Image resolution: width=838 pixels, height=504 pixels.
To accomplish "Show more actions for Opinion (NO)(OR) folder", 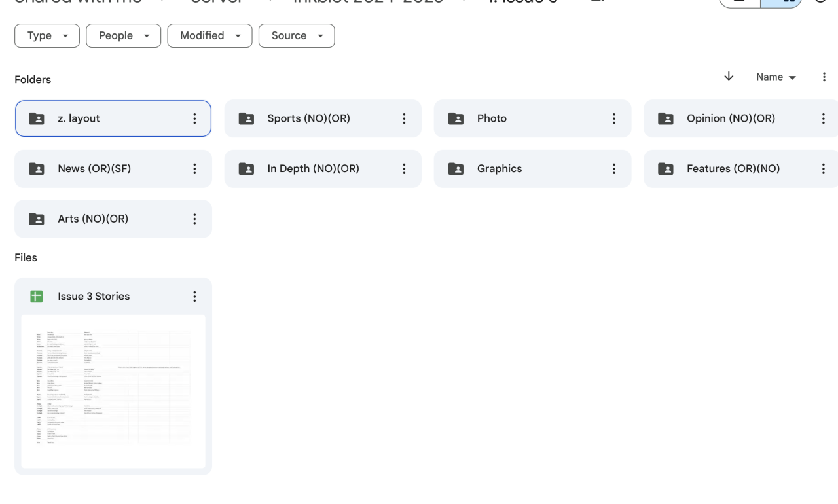I will tap(823, 118).
